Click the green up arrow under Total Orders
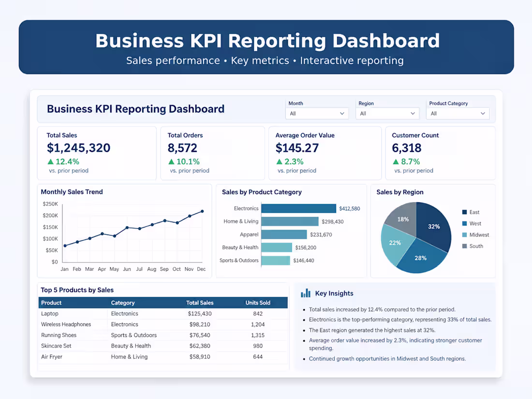Viewport: 532px width, 399px height. (x=171, y=162)
